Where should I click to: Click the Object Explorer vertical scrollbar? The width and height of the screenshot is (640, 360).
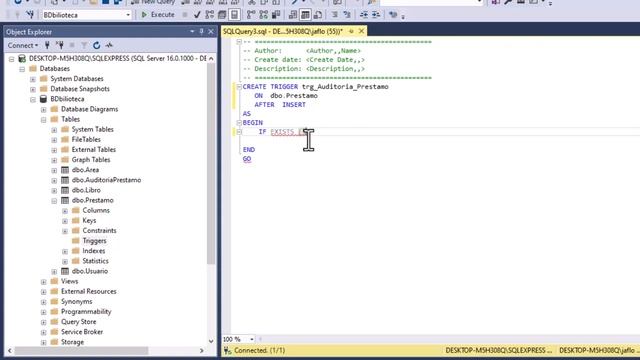click(x=211, y=163)
